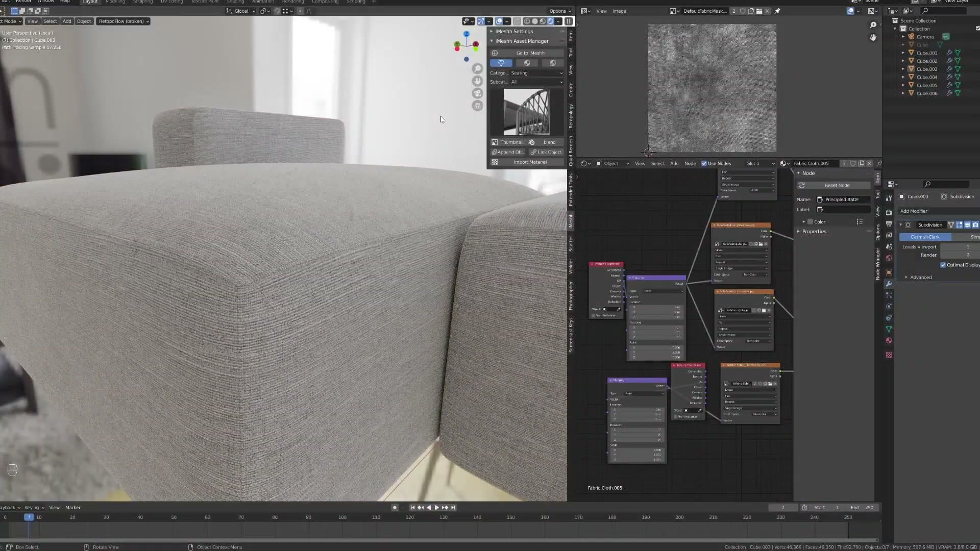The image size is (980, 551).
Task: Click the viewport pan hand icon
Action: 477,81
